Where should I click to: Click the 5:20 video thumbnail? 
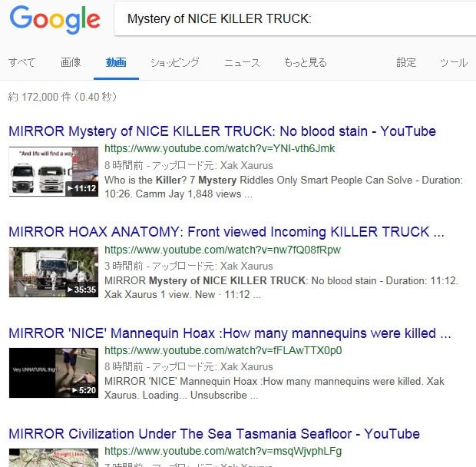pyautogui.click(x=54, y=373)
